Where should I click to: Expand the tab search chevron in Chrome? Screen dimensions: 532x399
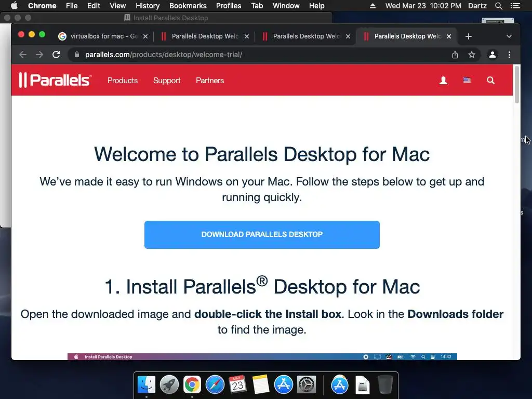pos(509,36)
